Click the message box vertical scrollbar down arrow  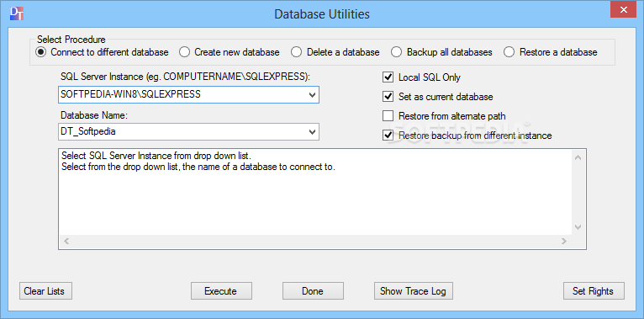578,227
